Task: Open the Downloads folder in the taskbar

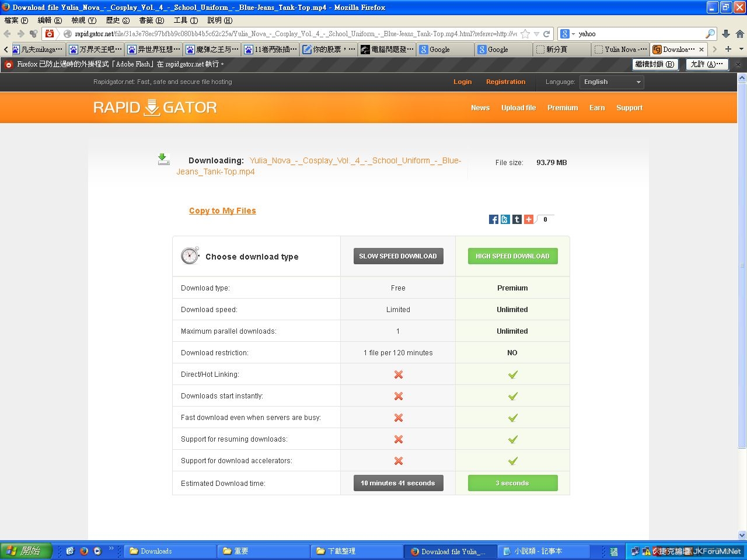Action: pyautogui.click(x=169, y=551)
